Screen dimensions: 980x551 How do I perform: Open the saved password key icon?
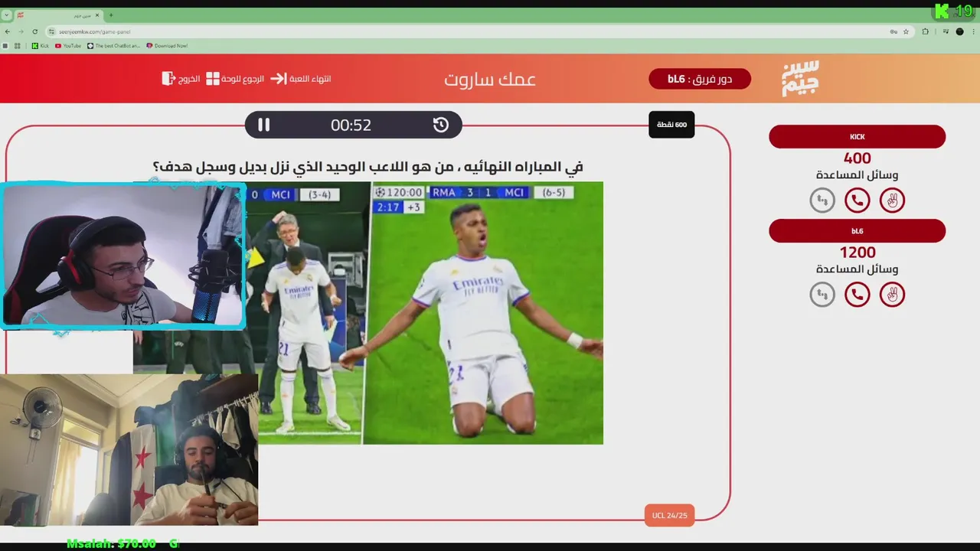click(x=893, y=31)
